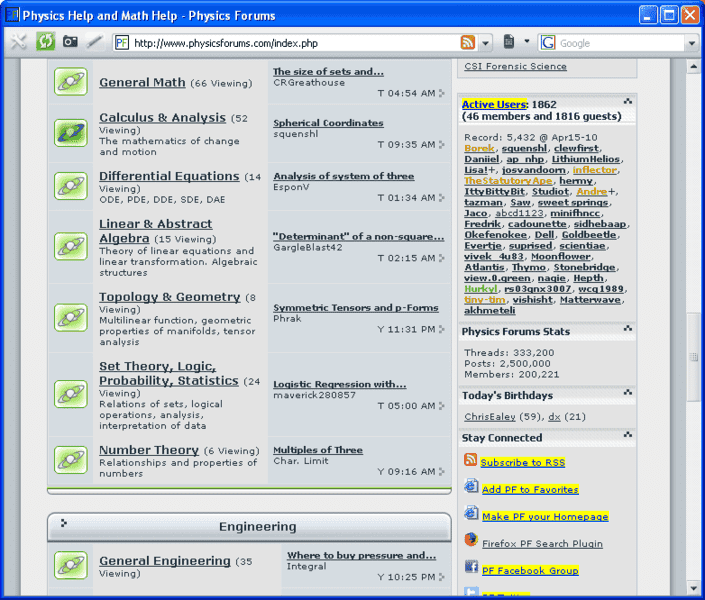Click the General Engineering forum icon

pos(71,565)
